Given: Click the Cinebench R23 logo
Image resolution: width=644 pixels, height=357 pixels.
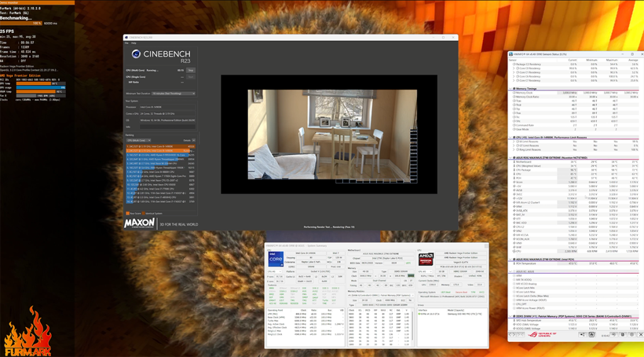Looking at the screenshot, I should point(160,55).
